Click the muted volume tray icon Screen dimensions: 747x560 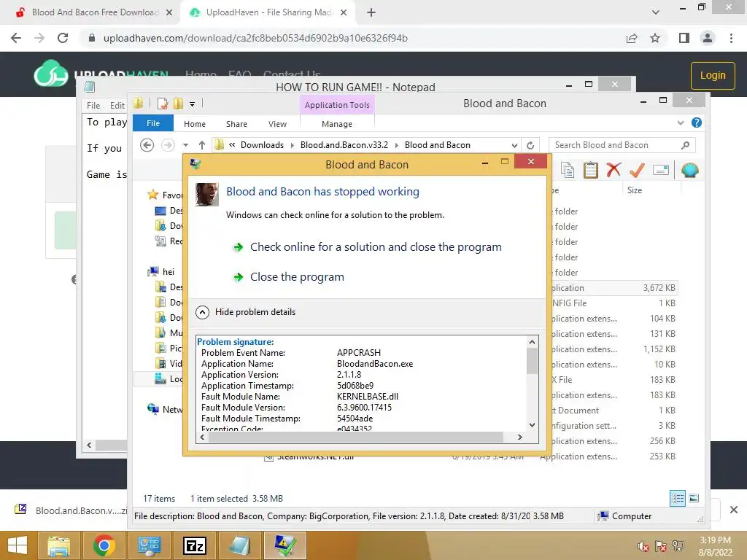click(643, 547)
